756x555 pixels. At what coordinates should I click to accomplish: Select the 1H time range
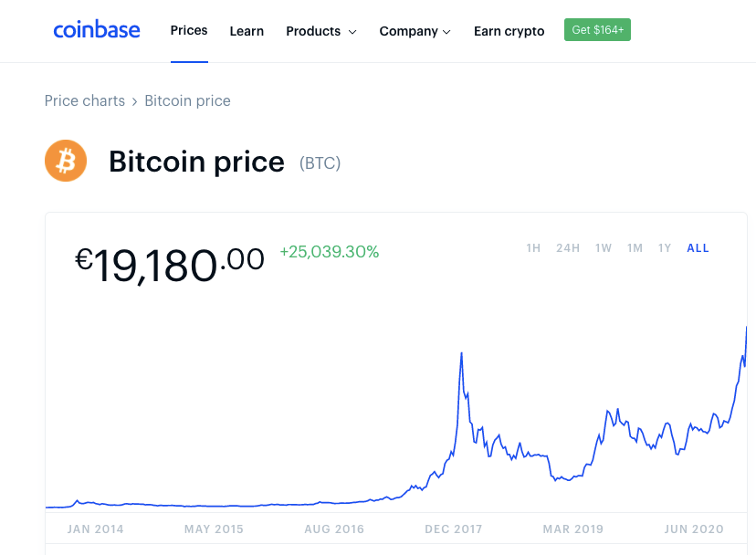pyautogui.click(x=533, y=248)
